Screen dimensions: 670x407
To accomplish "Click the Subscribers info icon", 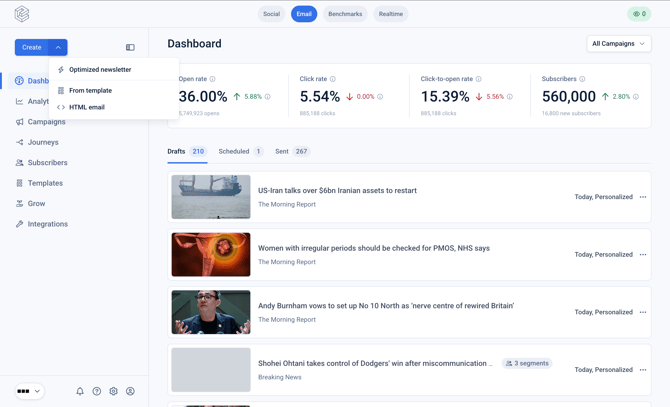I will tap(582, 79).
